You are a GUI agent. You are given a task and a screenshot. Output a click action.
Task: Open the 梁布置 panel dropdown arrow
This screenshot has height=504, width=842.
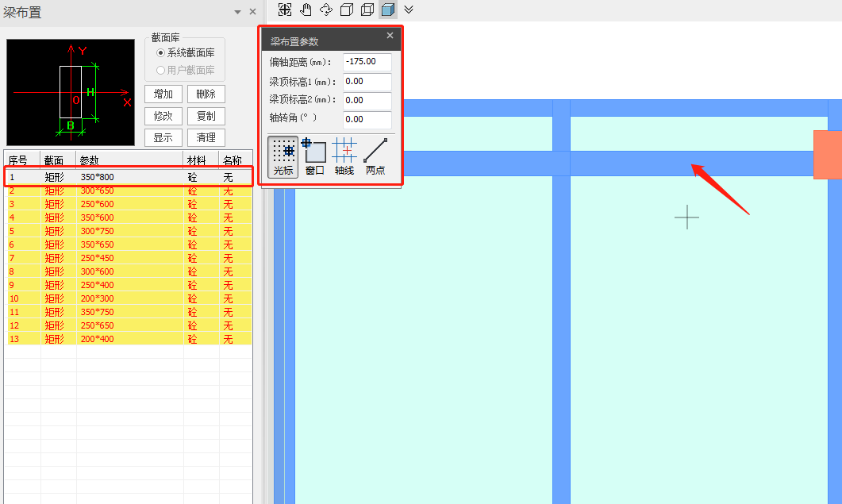tap(237, 12)
